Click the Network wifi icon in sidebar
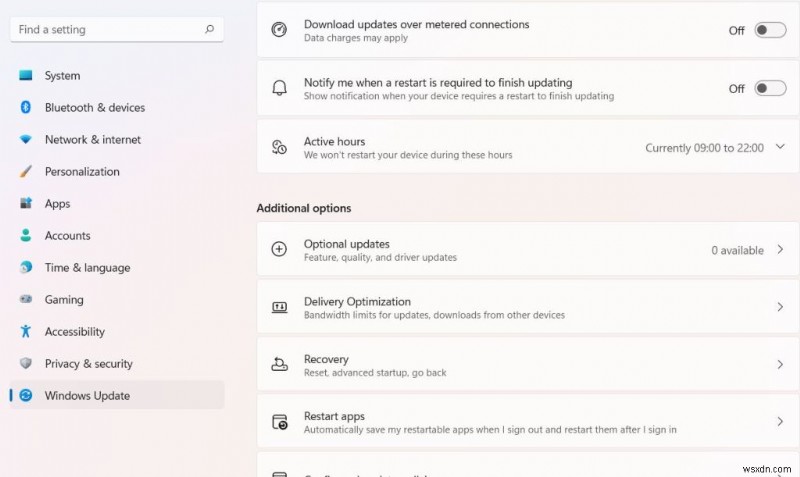This screenshot has height=477, width=800. pyautogui.click(x=26, y=139)
